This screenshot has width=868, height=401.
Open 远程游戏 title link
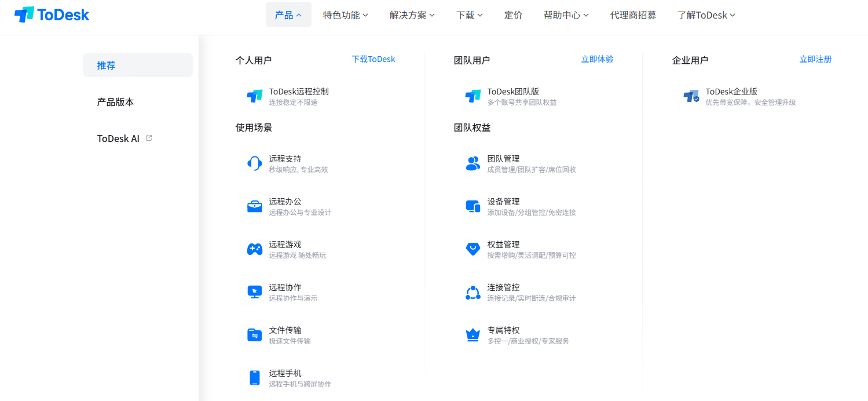click(285, 245)
